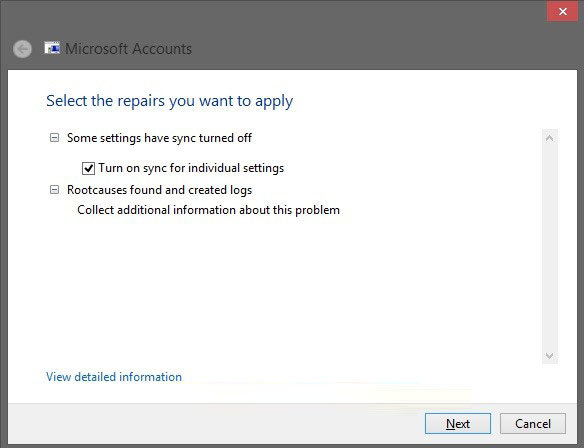Click the back arrow button
Screen dimensions: 584x448
22,49
